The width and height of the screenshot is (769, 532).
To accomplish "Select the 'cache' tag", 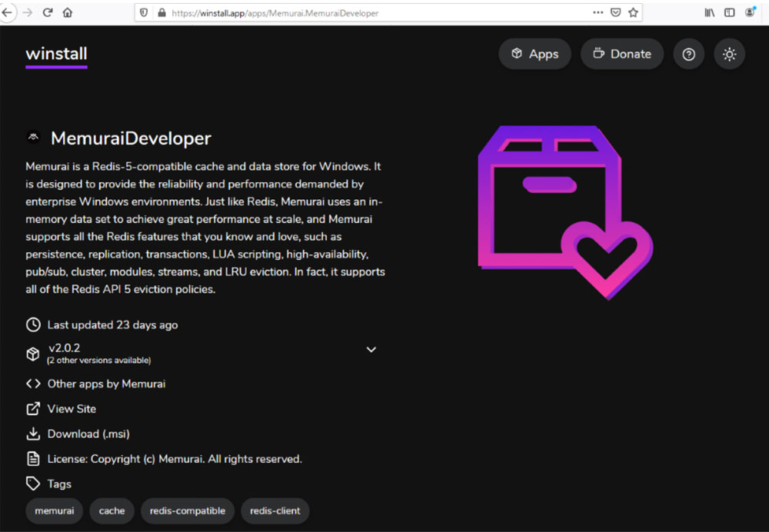I will pyautogui.click(x=112, y=510).
